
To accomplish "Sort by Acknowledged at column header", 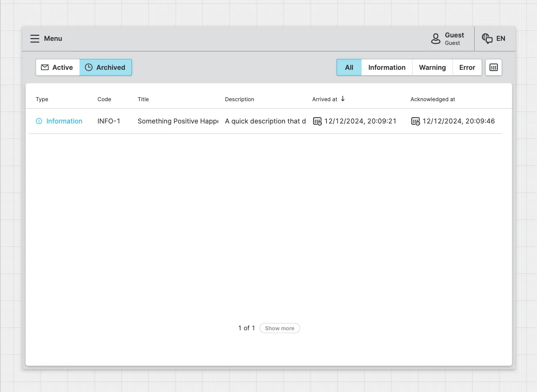I will coord(432,99).
